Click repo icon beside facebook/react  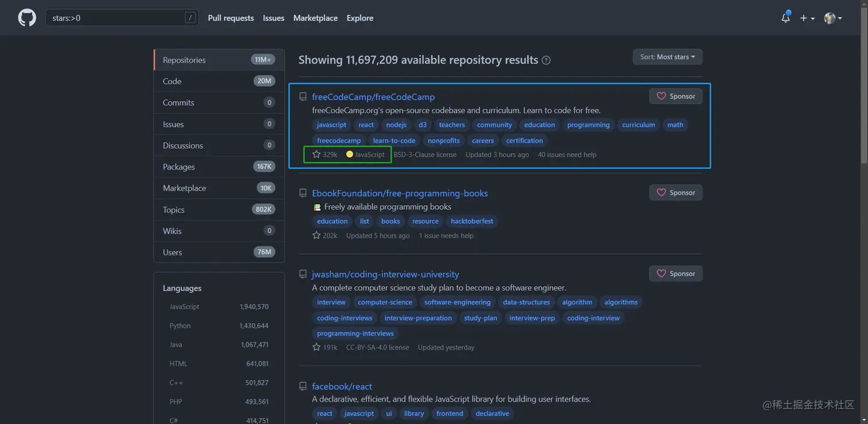click(x=303, y=387)
